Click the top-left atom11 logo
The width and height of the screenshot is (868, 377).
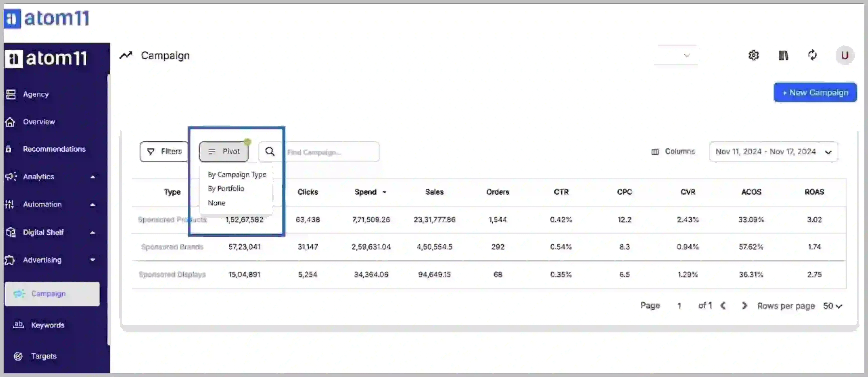pos(46,18)
